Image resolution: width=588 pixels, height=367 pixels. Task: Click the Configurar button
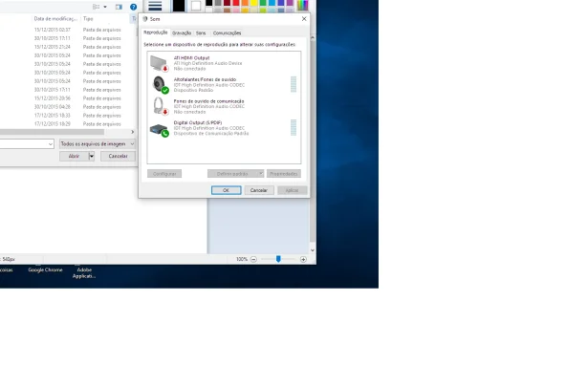164,174
